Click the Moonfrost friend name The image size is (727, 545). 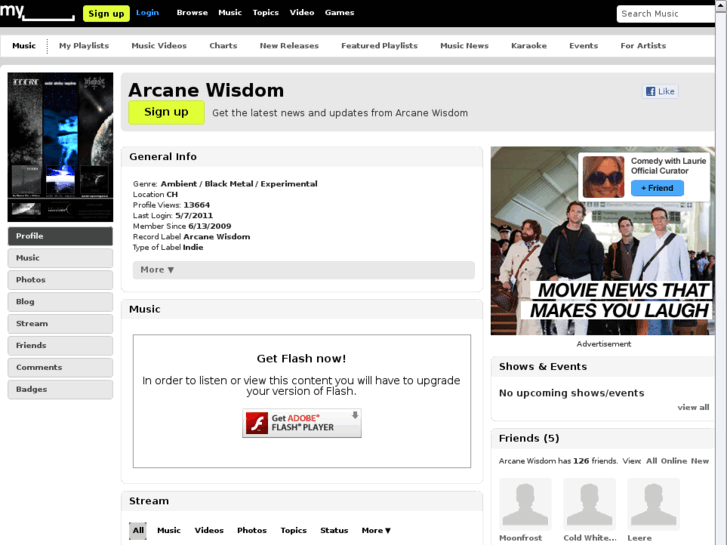[x=520, y=538]
